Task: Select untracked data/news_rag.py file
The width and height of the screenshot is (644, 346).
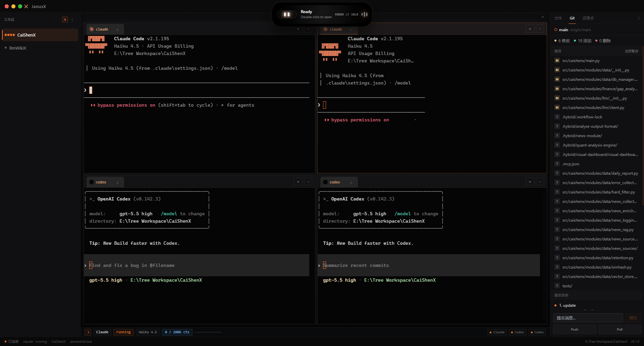Action: [x=596, y=230]
